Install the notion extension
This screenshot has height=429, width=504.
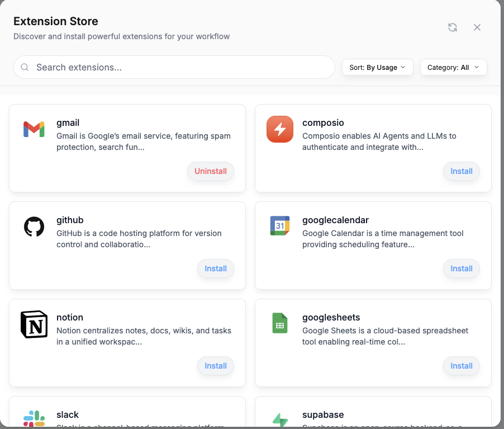[215, 366]
